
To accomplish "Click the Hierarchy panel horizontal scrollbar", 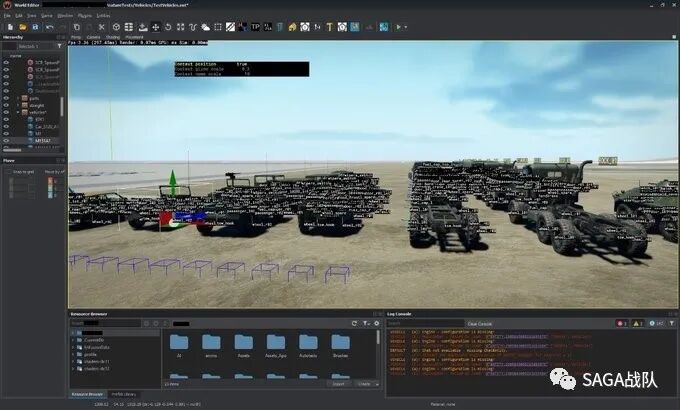I will click(12, 150).
